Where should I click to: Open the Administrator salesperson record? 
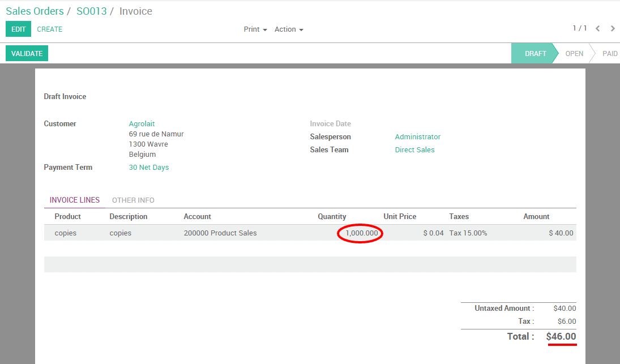(417, 136)
